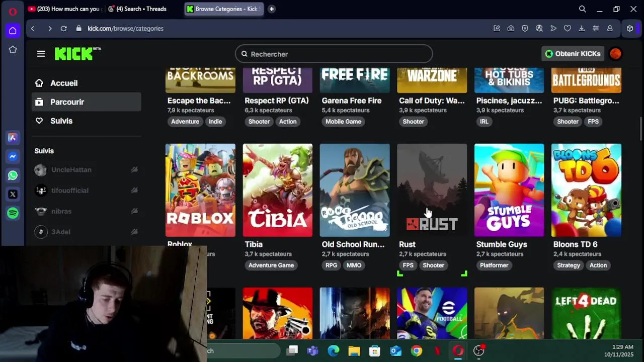Viewport: 644px width, 362px height.
Task: Click the edit page pencil icon in address bar
Action: 497,29
